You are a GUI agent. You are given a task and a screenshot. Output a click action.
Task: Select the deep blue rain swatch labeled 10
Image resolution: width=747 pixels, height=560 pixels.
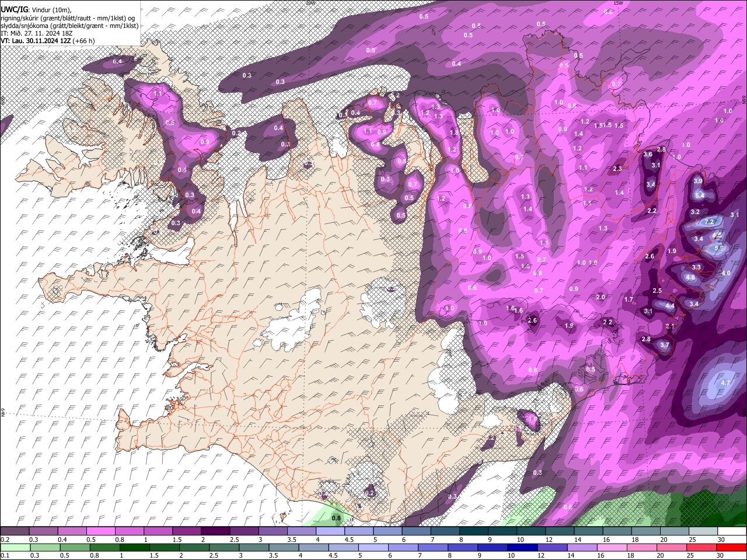pos(522,547)
